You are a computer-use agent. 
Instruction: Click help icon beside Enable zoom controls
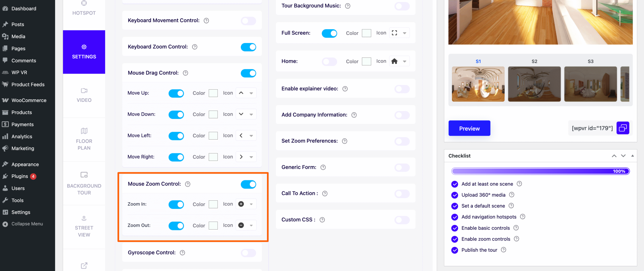[x=516, y=239]
